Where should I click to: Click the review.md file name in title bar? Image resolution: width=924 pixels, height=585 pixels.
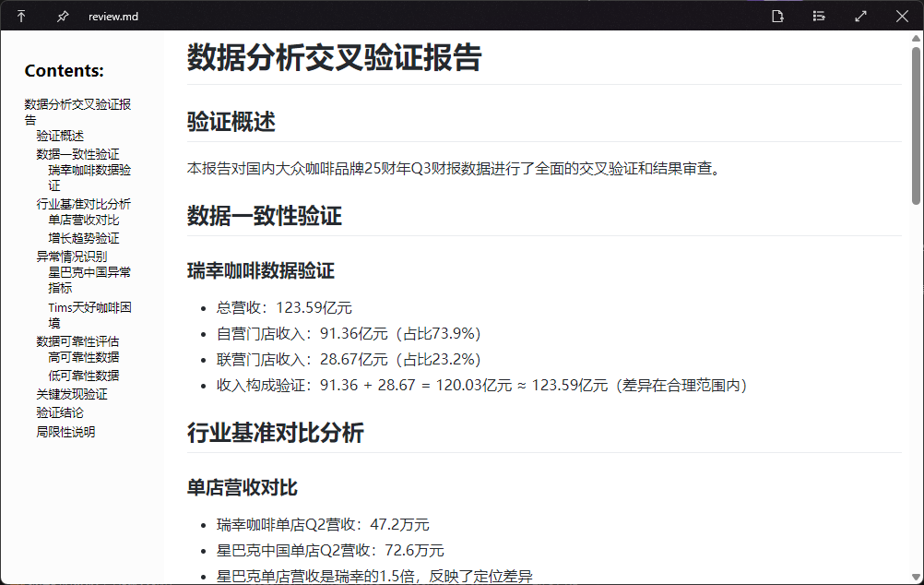pos(113,17)
